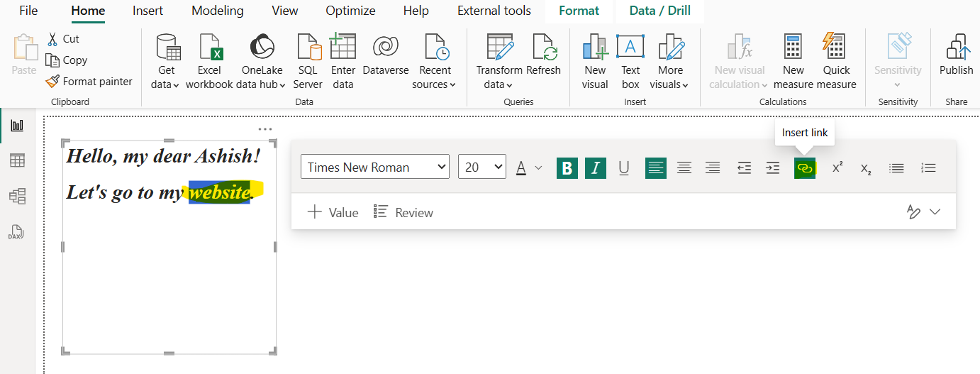Switch to Model view in sidebar
Image resolution: width=980 pixels, height=374 pixels.
[x=17, y=196]
